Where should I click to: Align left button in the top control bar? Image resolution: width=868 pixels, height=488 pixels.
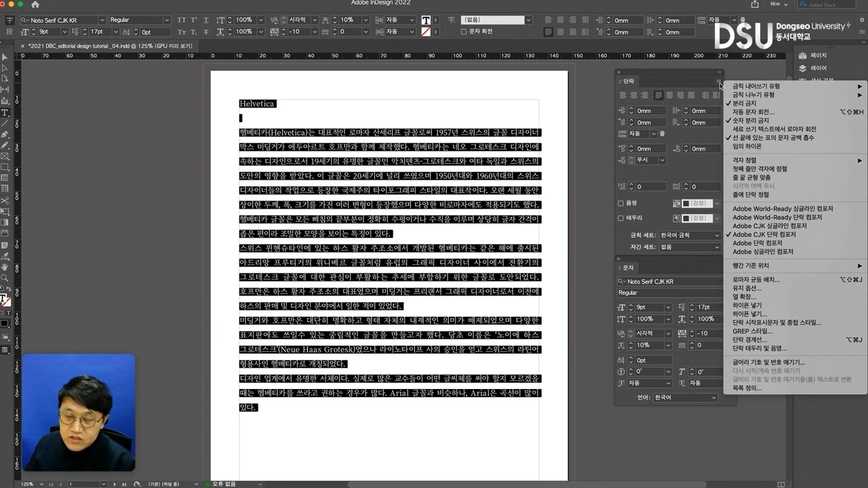click(549, 20)
